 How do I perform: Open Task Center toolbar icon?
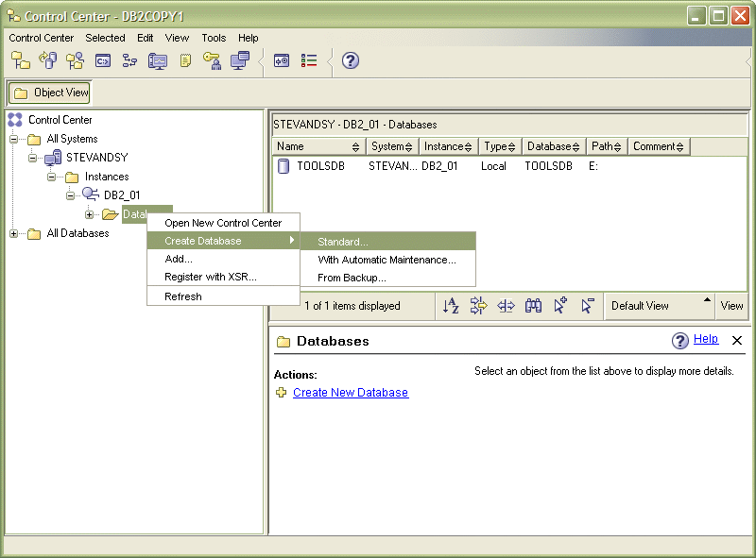129,60
